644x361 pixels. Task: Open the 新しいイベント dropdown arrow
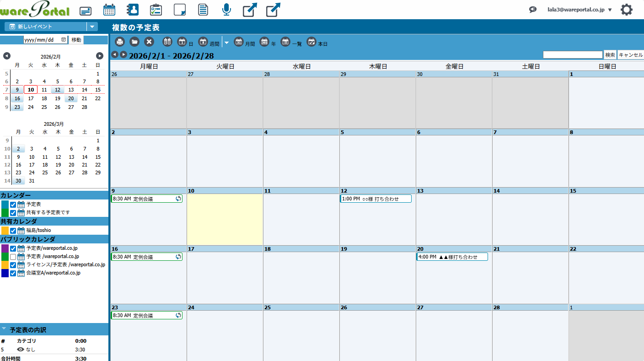(92, 27)
